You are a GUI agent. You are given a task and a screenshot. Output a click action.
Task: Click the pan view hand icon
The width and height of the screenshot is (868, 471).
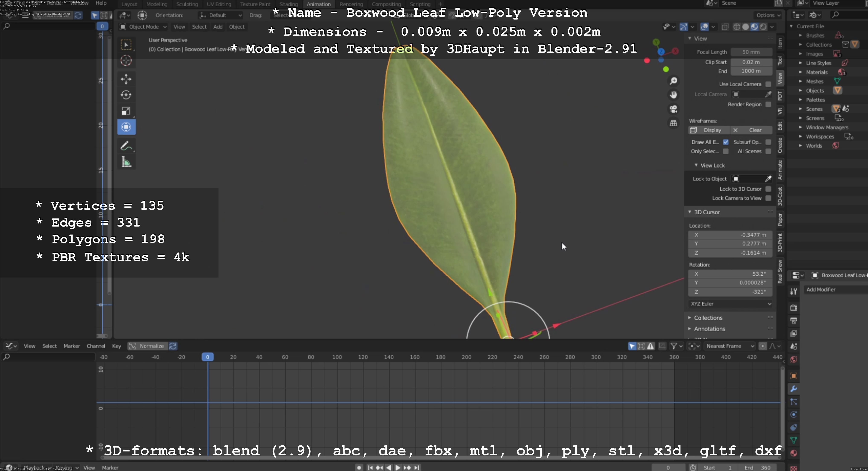coord(674,95)
